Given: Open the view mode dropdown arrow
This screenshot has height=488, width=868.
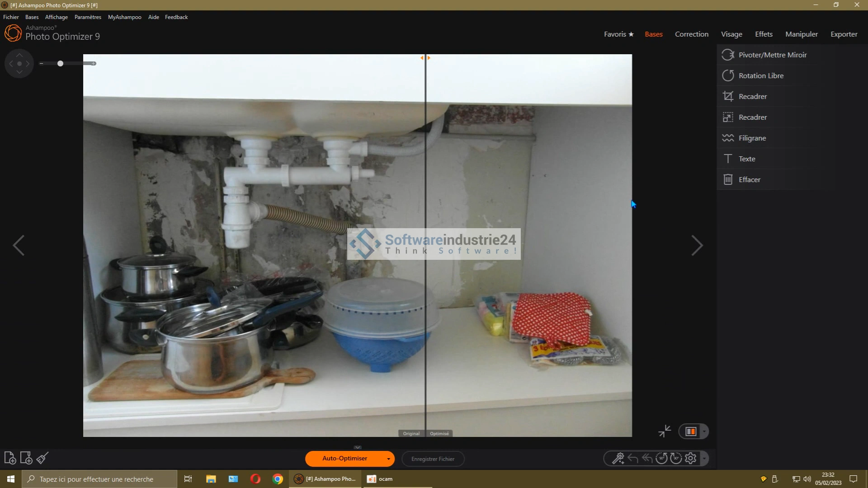Looking at the screenshot, I should [704, 432].
